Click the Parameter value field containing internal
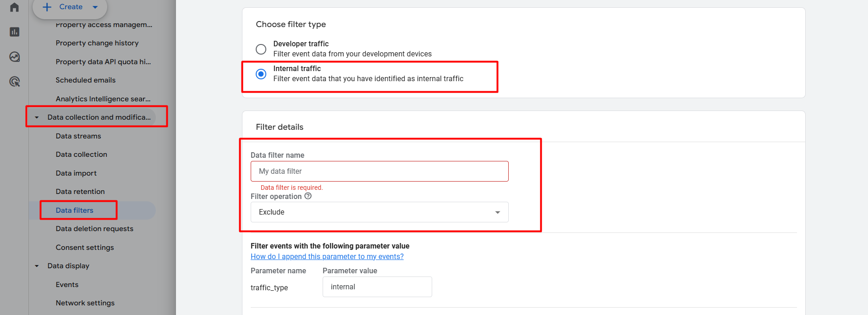 [x=377, y=287]
